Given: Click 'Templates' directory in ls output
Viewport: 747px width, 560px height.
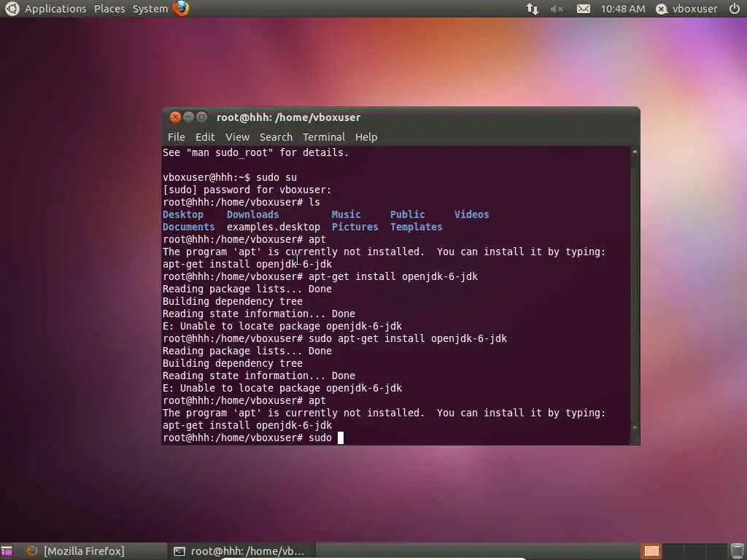Looking at the screenshot, I should 416,227.
